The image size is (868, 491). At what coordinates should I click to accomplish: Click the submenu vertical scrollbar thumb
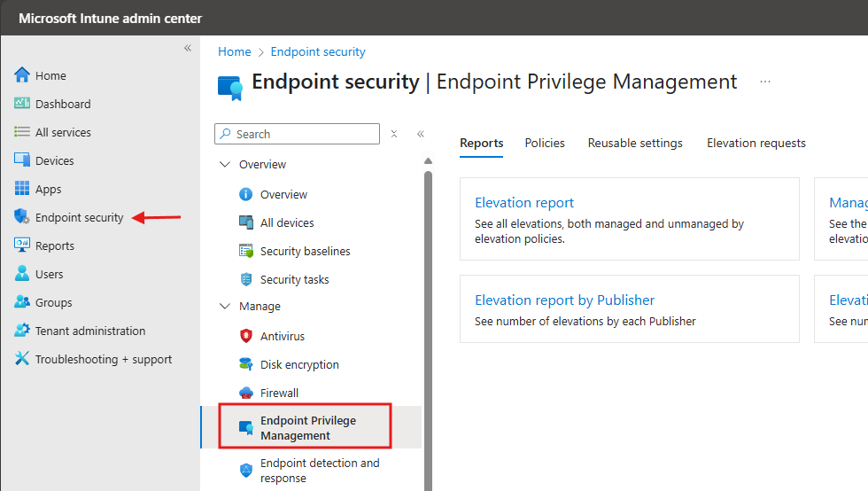tap(428, 331)
